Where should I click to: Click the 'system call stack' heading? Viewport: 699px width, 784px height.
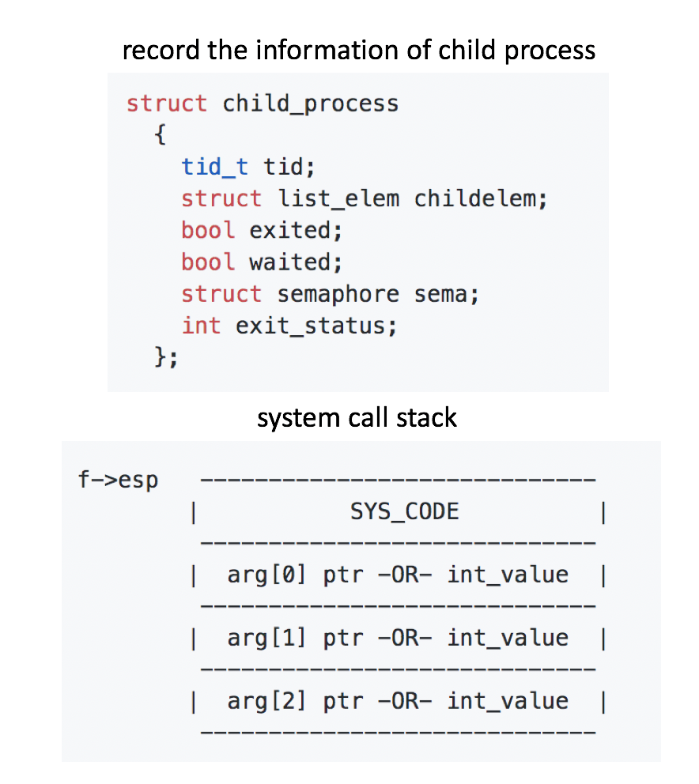357,417
